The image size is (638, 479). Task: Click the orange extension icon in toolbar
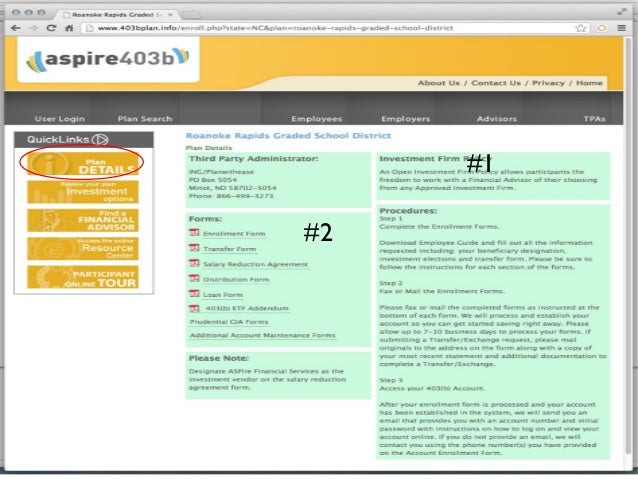tap(602, 28)
